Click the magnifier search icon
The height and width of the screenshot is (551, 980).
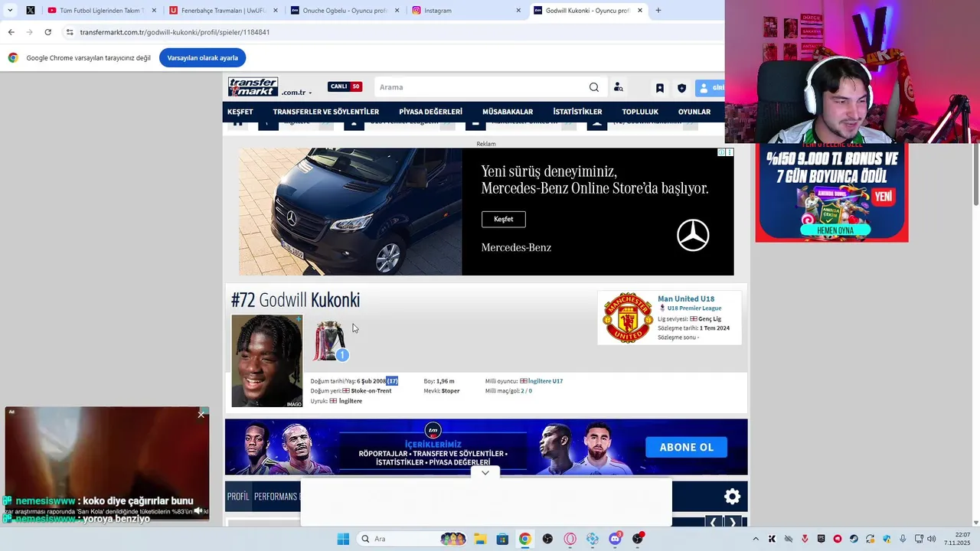(594, 87)
